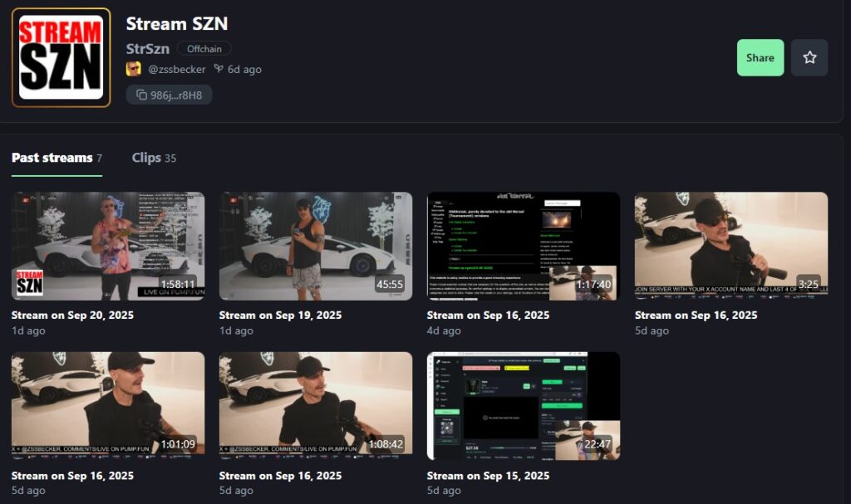Click the star favorite icon button
Viewport: 851px width, 504px height.
[x=809, y=57]
